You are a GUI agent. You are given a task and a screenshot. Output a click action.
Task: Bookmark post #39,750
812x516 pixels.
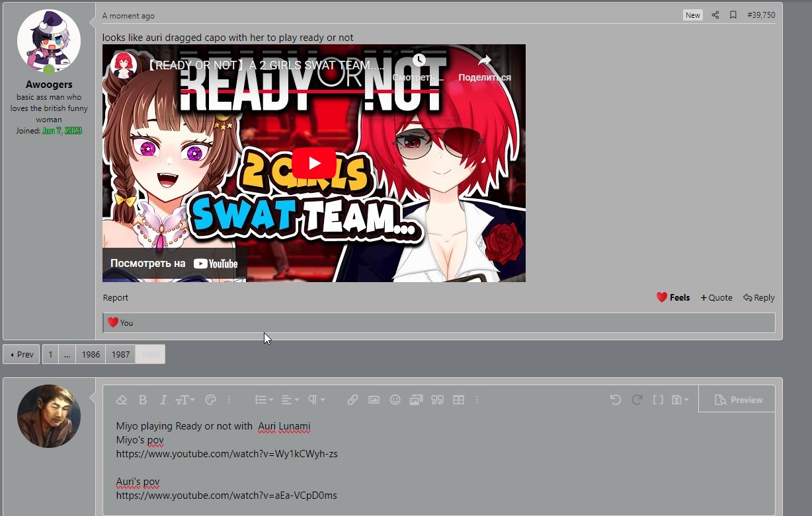coord(733,15)
